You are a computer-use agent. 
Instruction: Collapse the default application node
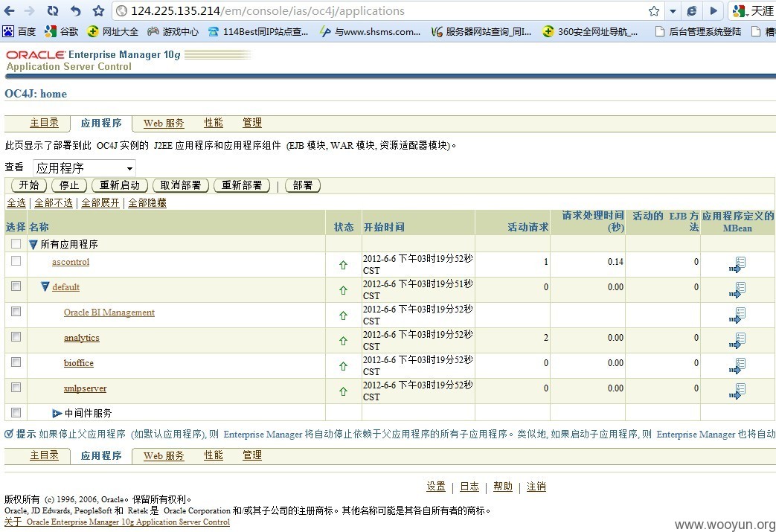coord(45,287)
